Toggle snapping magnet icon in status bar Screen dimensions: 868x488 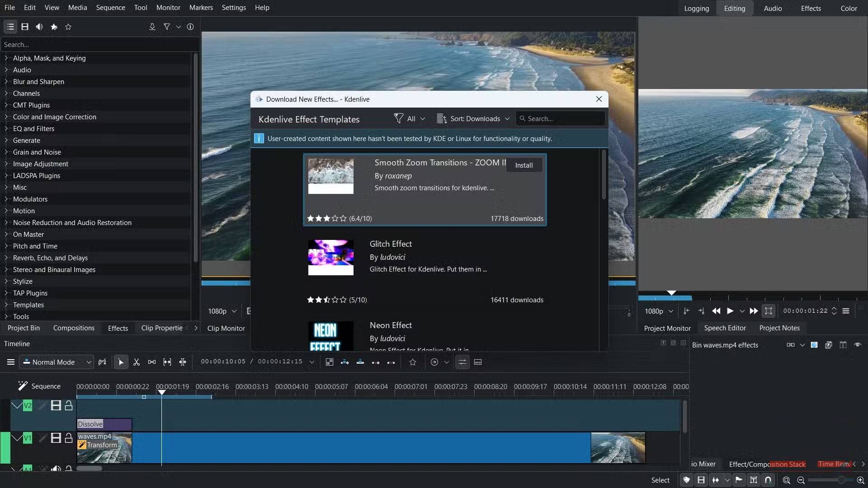point(768,480)
